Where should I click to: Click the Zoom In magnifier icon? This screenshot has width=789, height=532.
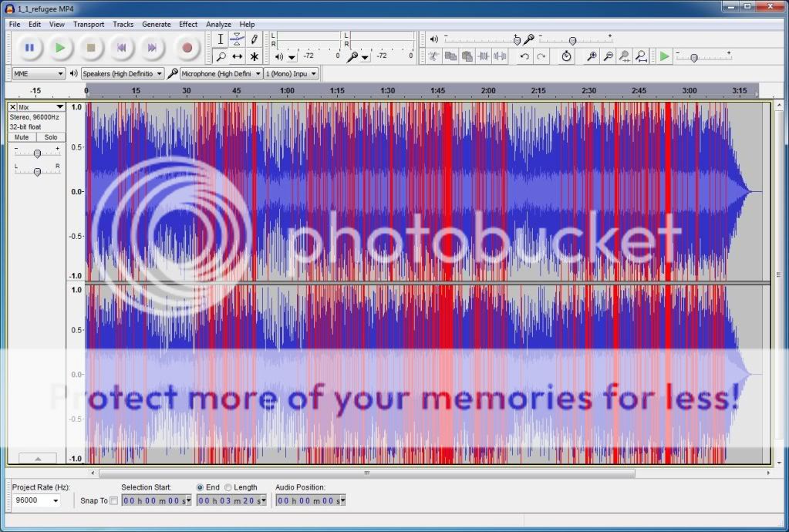[591, 56]
